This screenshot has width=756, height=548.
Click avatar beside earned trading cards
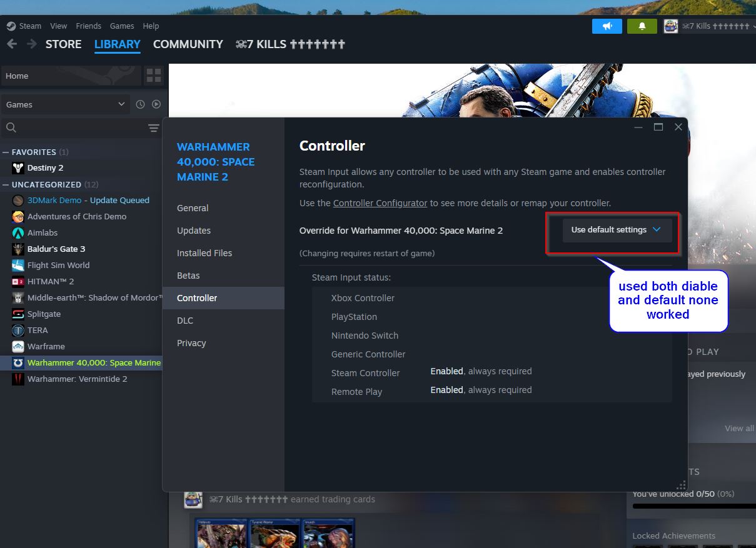[x=193, y=499]
